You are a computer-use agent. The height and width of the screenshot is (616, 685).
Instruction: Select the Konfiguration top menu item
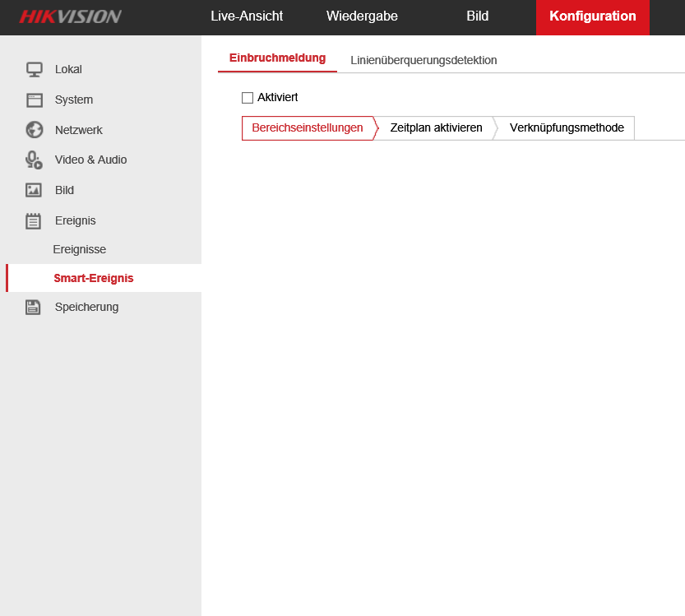click(592, 16)
